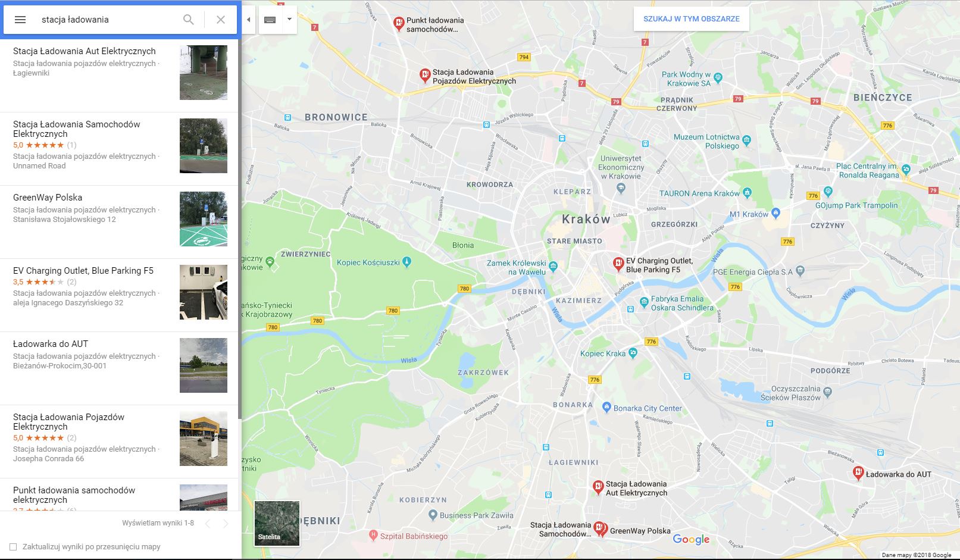Click 'Stacja Ładowania Aut Elektrycznych' map pin
The height and width of the screenshot is (560, 960).
point(598,487)
